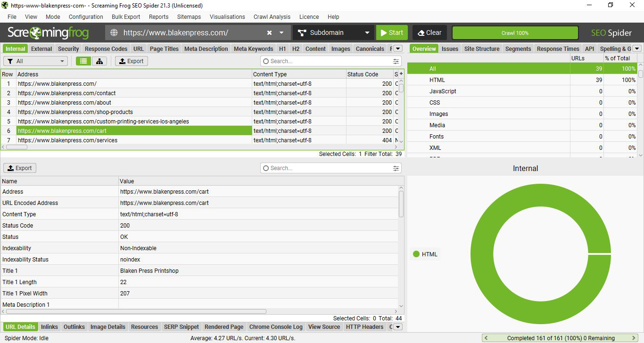Open the Site Structure tab
The height and width of the screenshot is (343, 644).
pos(482,49)
